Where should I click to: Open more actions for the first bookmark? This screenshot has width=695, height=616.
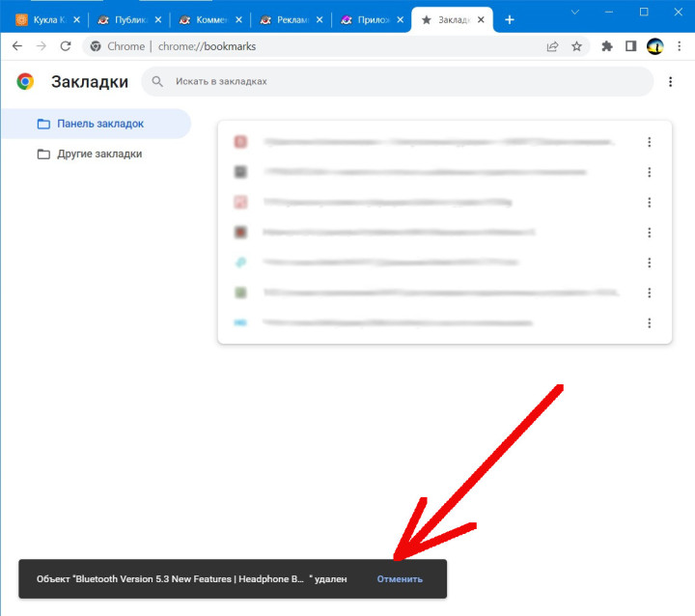[650, 142]
